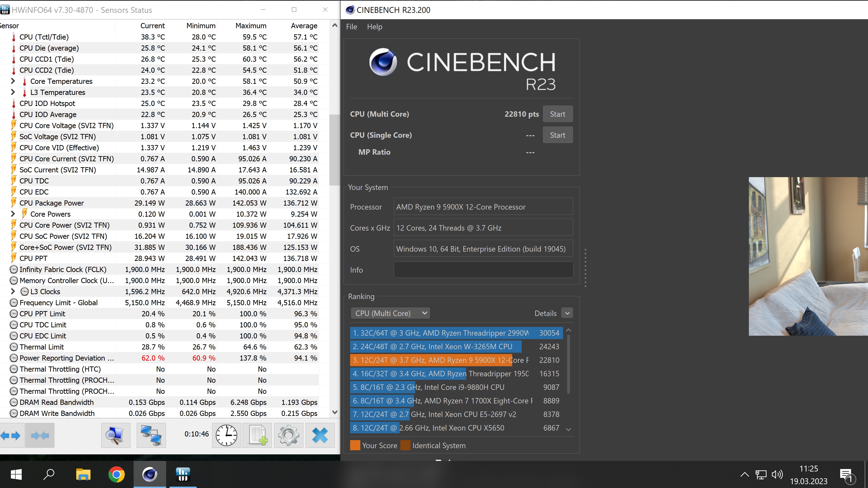The width and height of the screenshot is (868, 488).
Task: Click the Your Score orange swatch
Action: click(355, 445)
